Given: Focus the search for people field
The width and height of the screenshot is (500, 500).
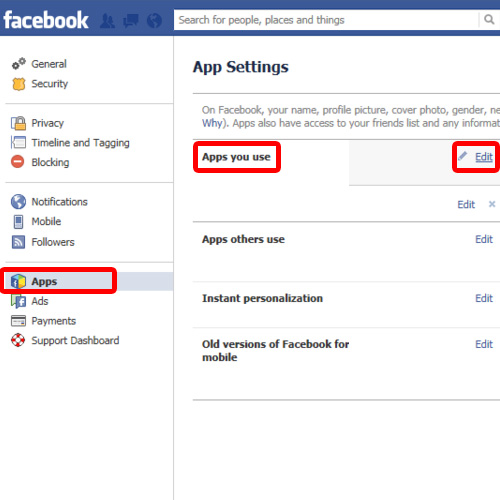Looking at the screenshot, I should 326,20.
